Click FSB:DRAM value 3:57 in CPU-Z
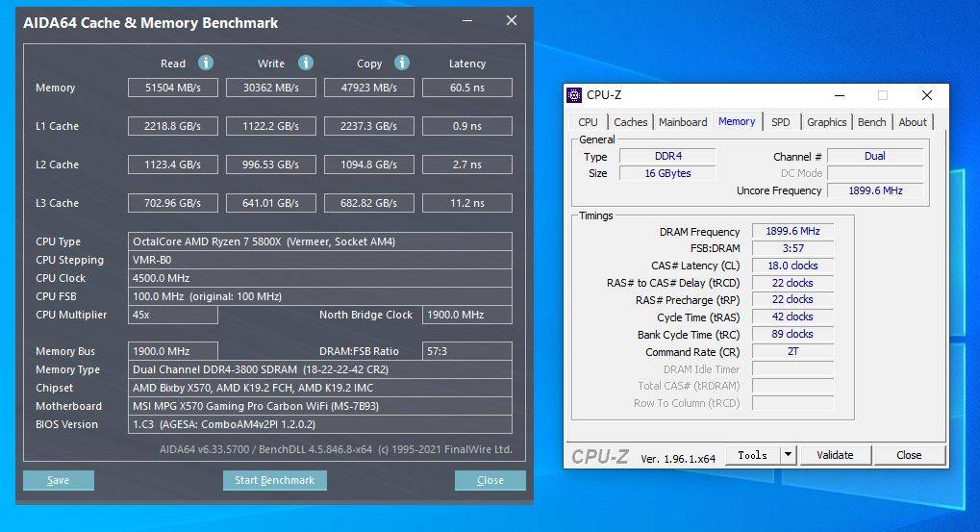The width and height of the screenshot is (980, 532). (792, 248)
